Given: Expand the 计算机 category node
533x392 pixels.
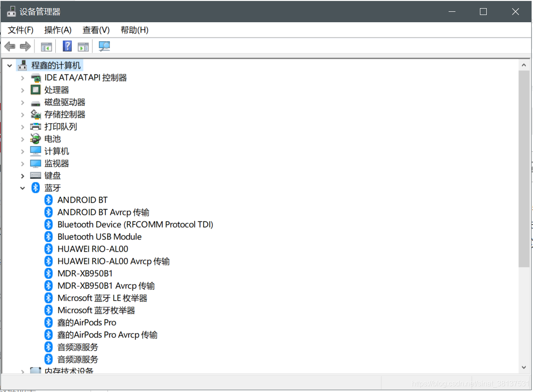Looking at the screenshot, I should click(22, 152).
